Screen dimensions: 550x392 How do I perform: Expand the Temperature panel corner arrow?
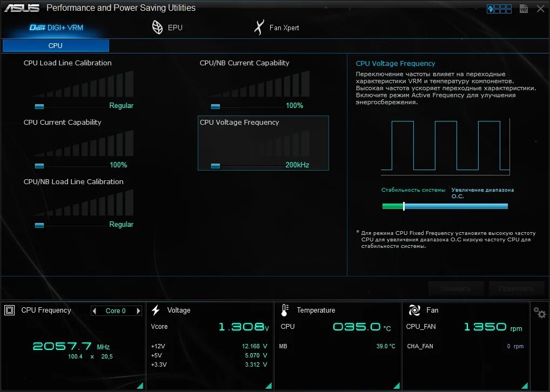(x=397, y=386)
